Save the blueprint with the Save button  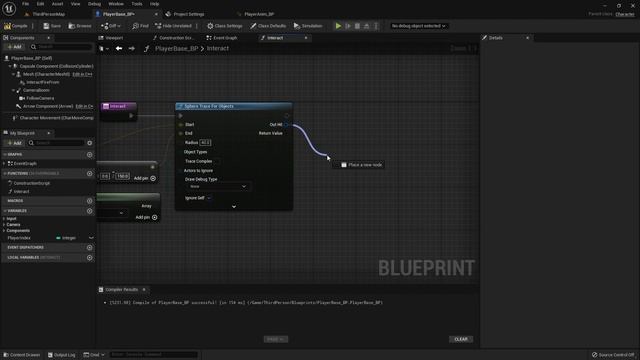pyautogui.click(x=52, y=26)
